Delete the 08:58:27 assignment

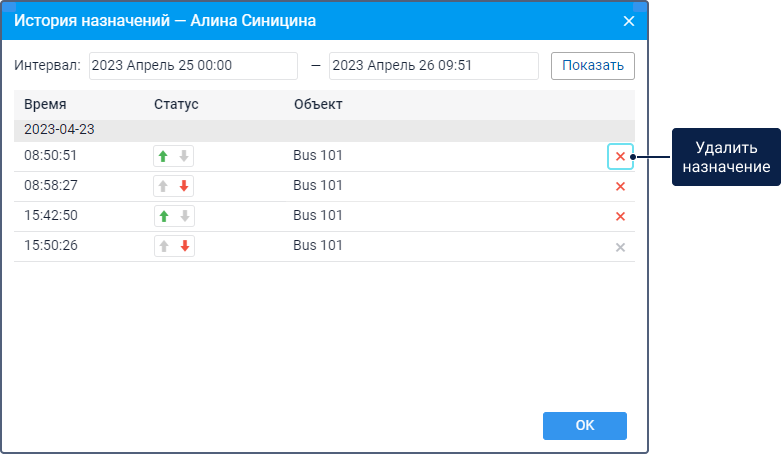[620, 186]
